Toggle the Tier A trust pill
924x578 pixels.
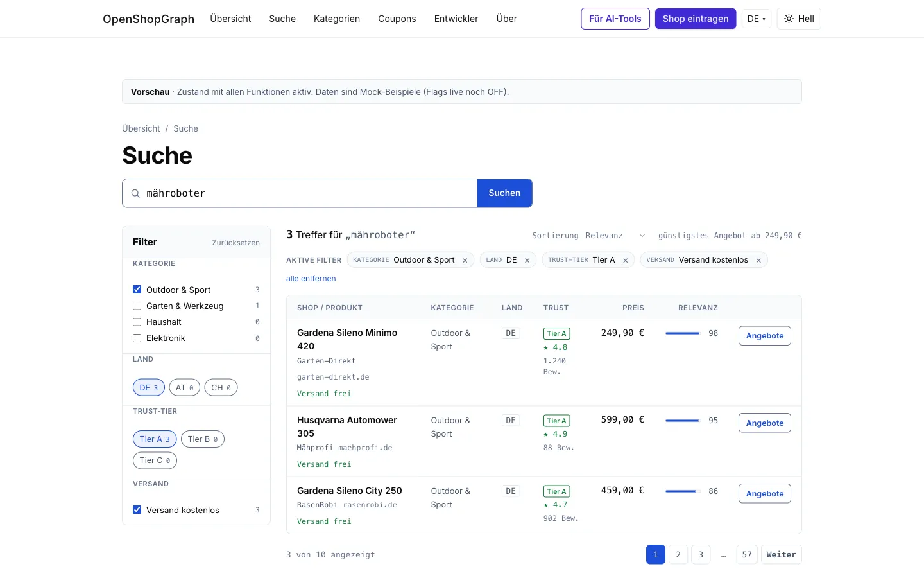[x=155, y=439]
